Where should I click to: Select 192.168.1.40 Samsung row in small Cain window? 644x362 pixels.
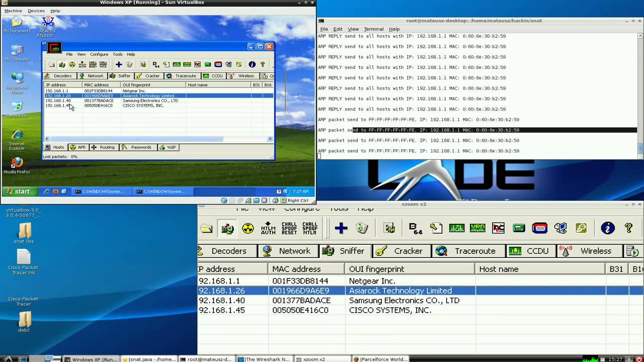click(x=158, y=101)
